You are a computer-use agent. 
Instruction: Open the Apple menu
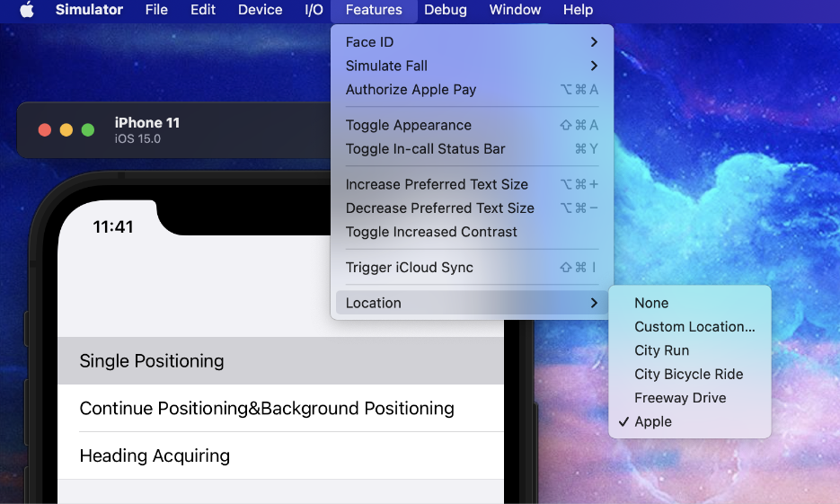click(27, 10)
